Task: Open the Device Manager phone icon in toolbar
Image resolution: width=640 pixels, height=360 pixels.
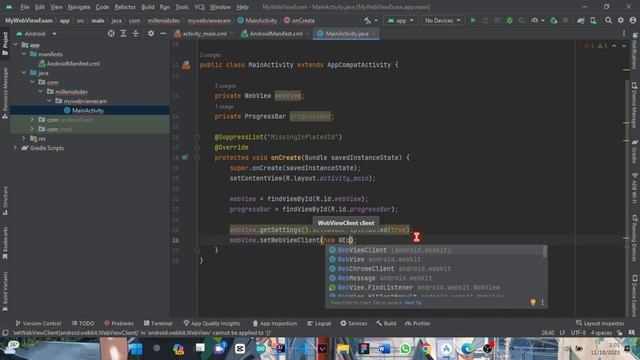Action: (593, 20)
